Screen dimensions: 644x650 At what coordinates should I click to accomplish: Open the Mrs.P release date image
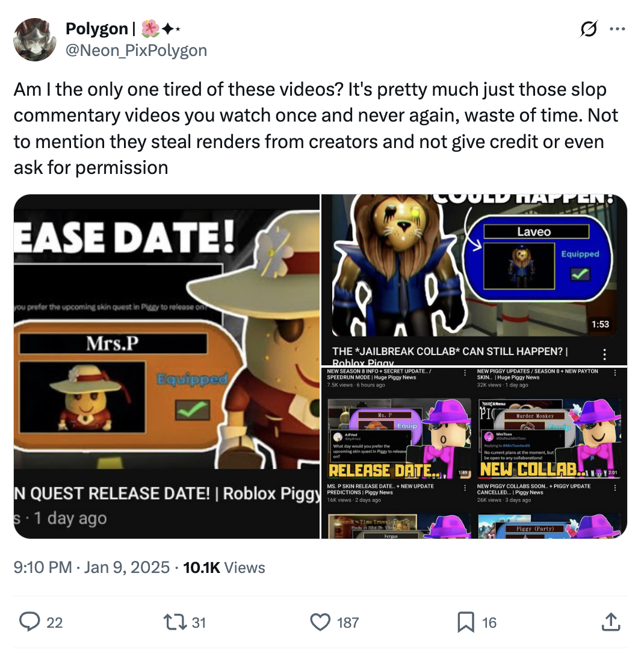point(167,367)
